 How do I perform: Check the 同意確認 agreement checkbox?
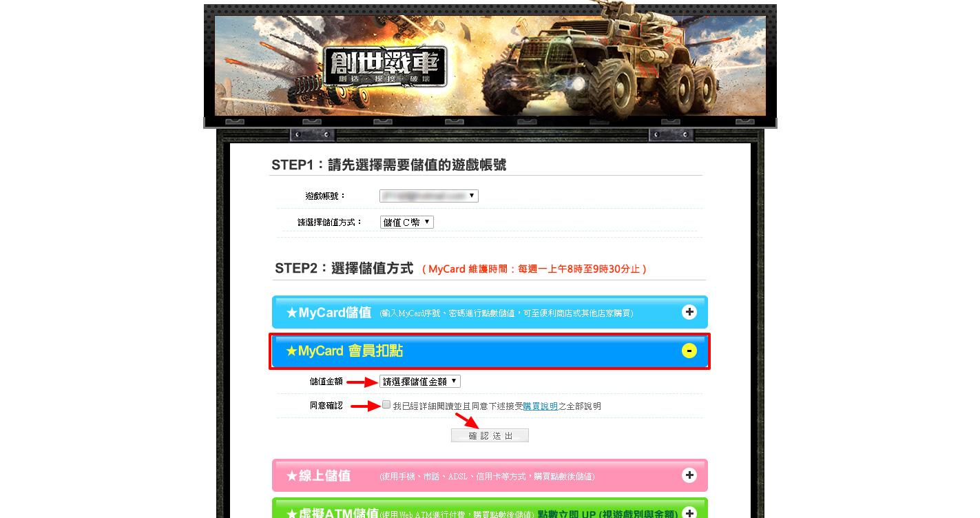click(x=386, y=405)
